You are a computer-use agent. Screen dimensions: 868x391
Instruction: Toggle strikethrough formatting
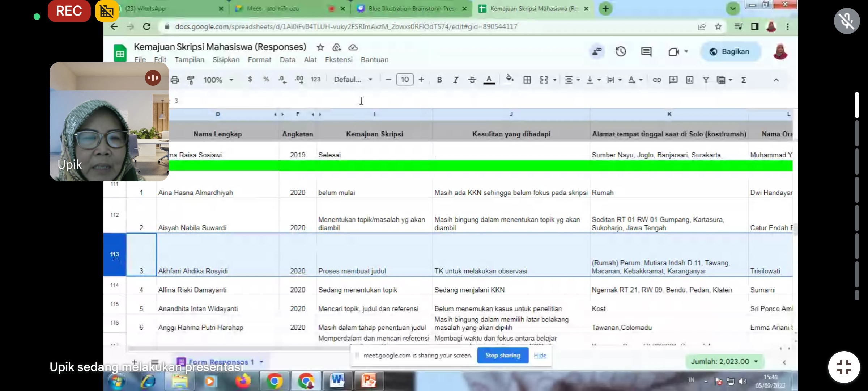click(x=472, y=80)
